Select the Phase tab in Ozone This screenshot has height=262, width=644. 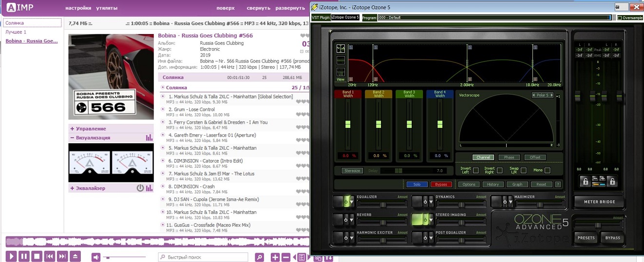509,158
